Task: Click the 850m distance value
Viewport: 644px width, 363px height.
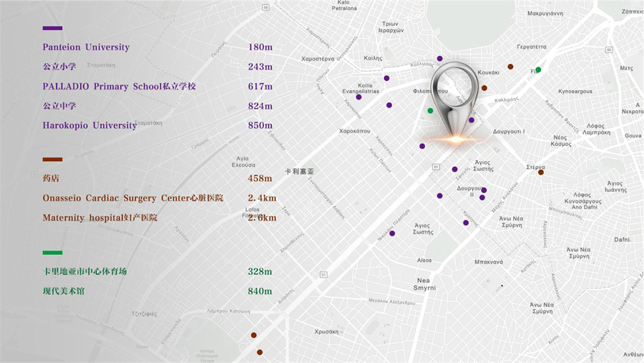Action: click(x=260, y=125)
